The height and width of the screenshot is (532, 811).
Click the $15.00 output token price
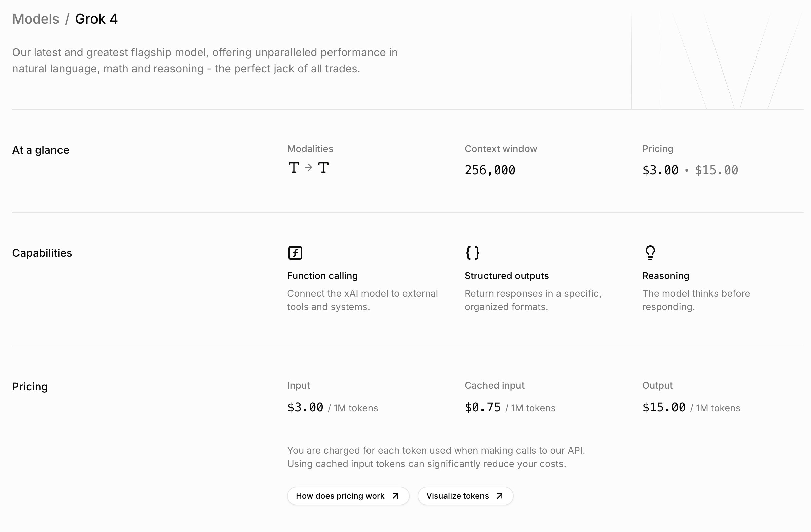tap(663, 407)
